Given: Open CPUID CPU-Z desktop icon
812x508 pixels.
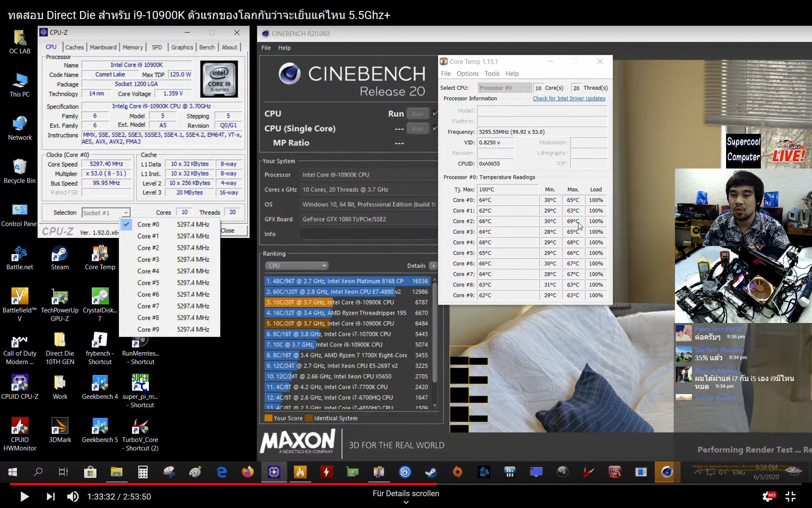Looking at the screenshot, I should point(19,387).
